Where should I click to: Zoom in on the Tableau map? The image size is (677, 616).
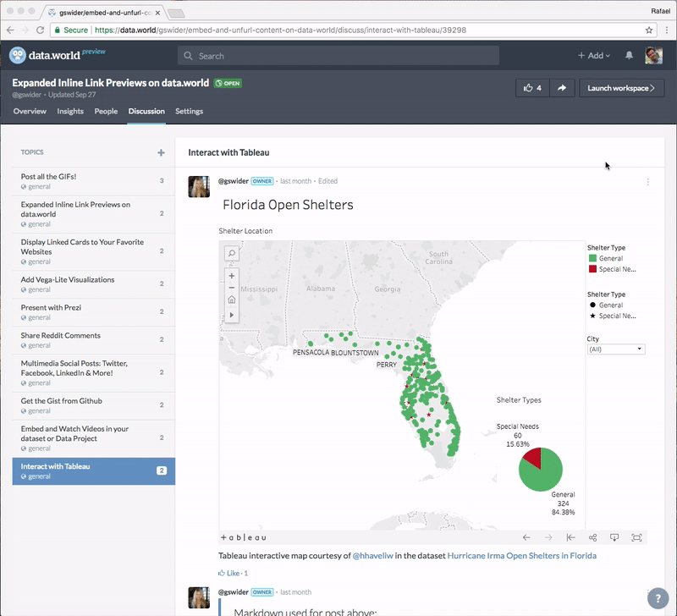pyautogui.click(x=231, y=275)
